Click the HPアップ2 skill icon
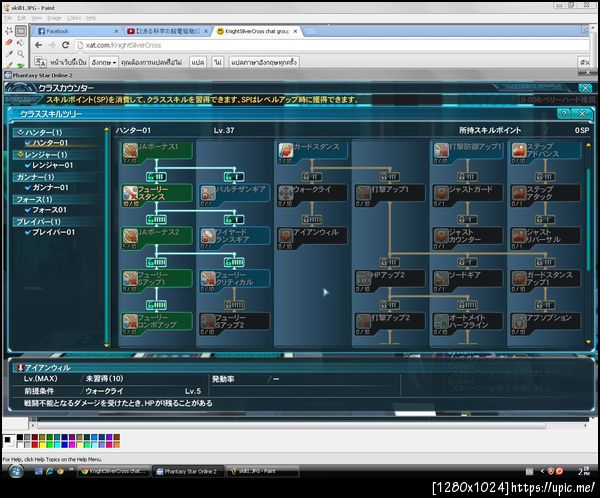Screen dimensions: 600x498 click(364, 279)
